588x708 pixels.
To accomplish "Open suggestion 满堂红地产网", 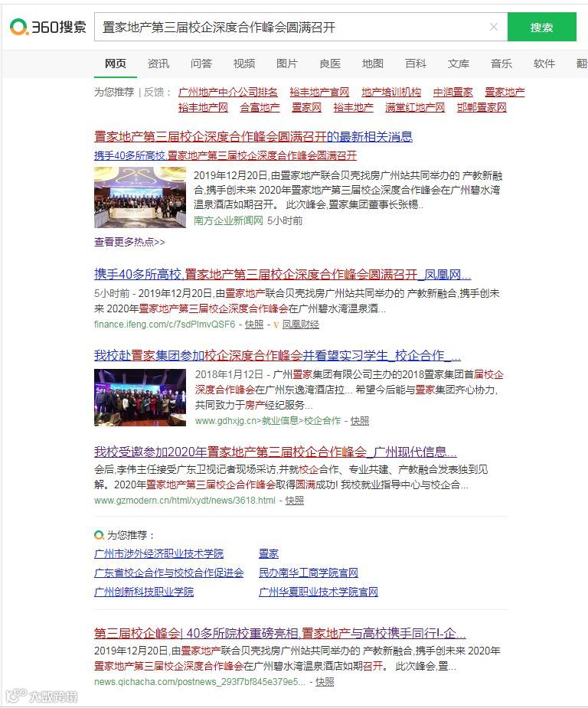I will pyautogui.click(x=415, y=107).
